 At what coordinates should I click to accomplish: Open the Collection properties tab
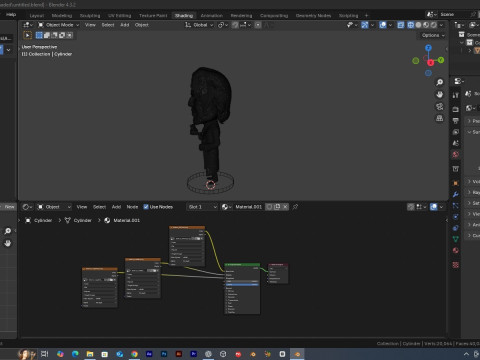[456, 169]
